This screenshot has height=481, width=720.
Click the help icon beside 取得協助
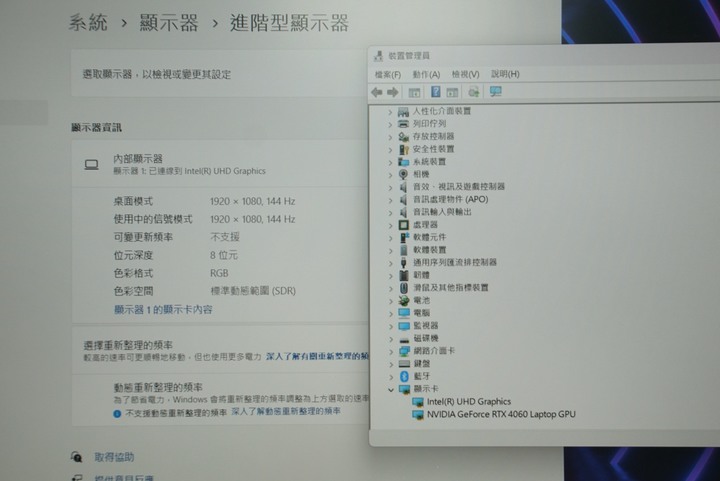(x=76, y=457)
